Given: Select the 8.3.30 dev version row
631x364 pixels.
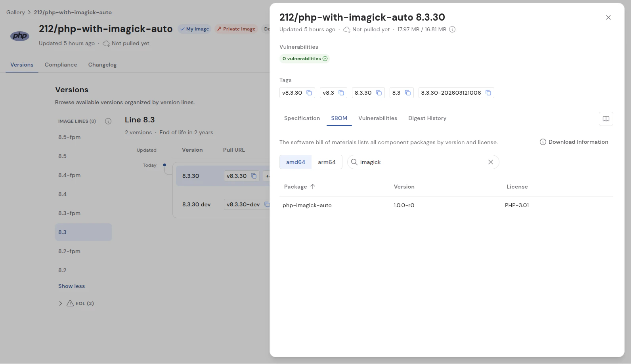Looking at the screenshot, I should pyautogui.click(x=223, y=204).
